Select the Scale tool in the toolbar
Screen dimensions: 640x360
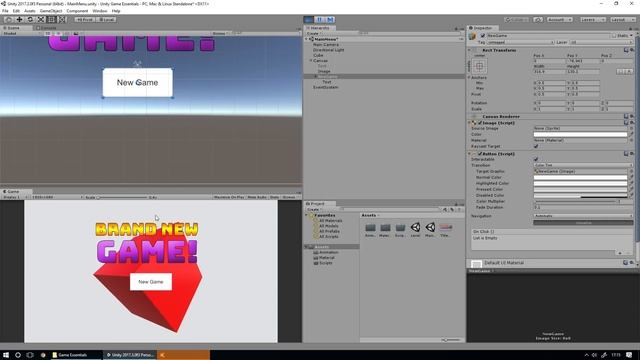41,19
